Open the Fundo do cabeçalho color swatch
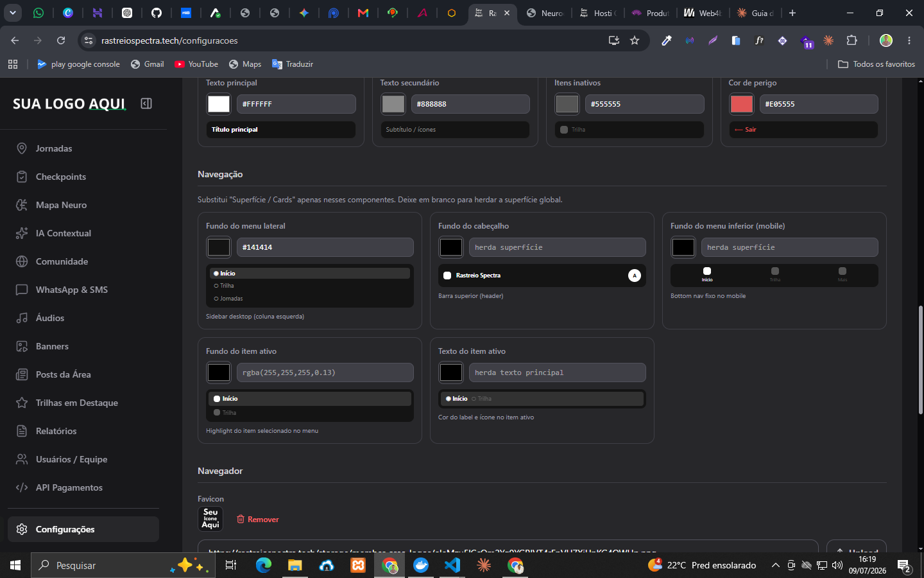This screenshot has height=578, width=924. 451,247
